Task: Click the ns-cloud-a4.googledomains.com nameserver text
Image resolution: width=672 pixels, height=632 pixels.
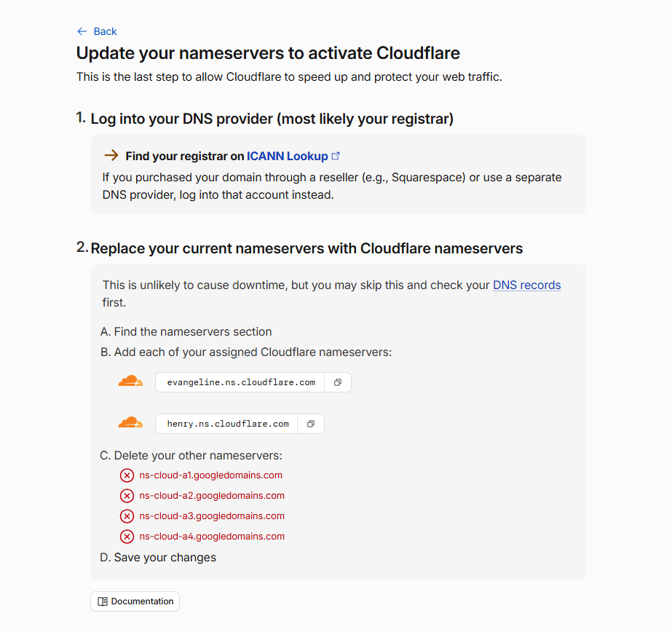Action: (x=212, y=537)
